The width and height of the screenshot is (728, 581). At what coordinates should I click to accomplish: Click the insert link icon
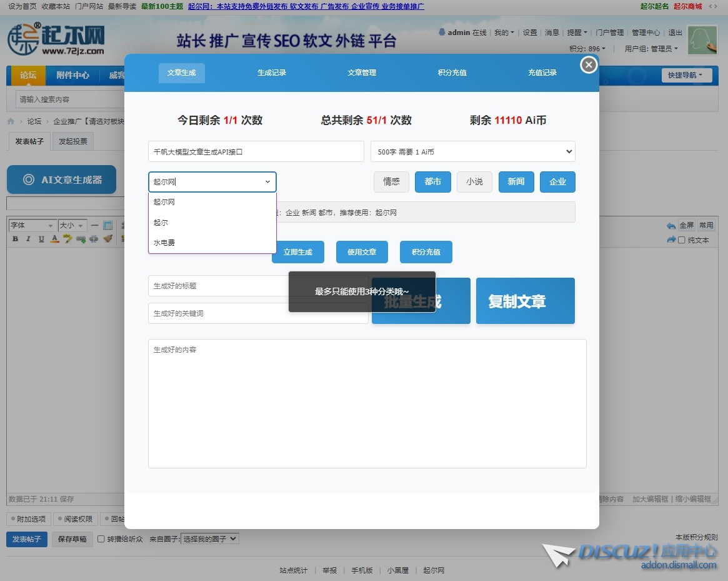coord(81,239)
